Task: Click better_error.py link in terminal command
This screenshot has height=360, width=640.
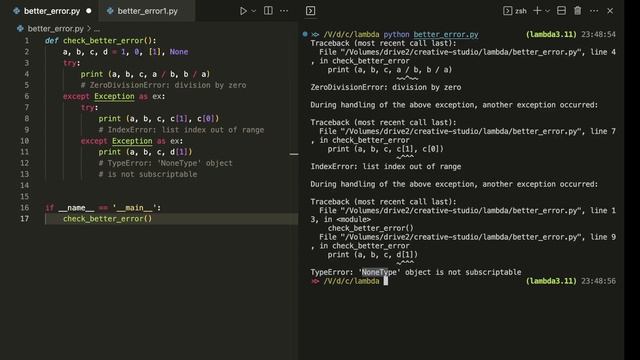Action: tap(446, 34)
